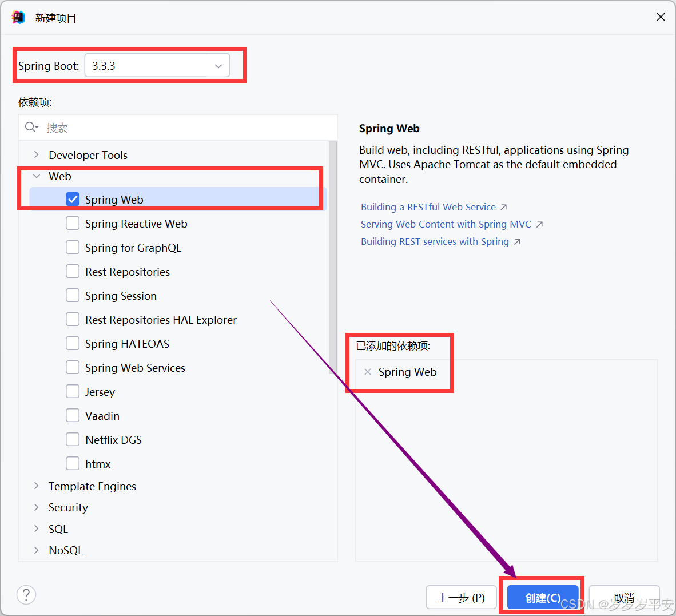
Task: Click the Jersey label text
Action: [x=100, y=392]
